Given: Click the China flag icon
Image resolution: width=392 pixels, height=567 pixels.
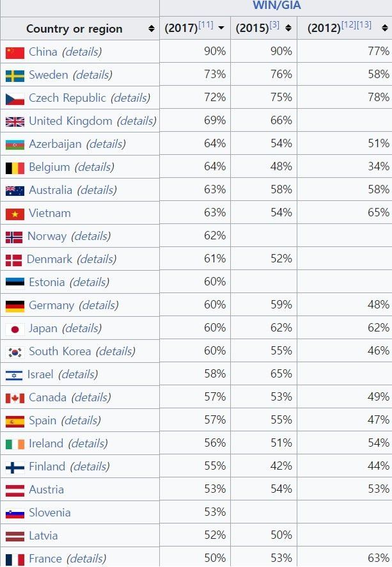Looking at the screenshot, I should pos(15,52).
